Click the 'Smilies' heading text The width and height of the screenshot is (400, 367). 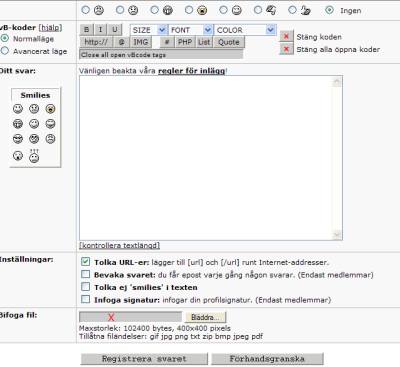click(35, 95)
